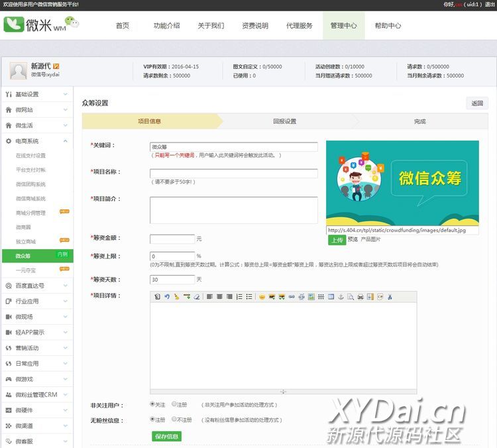Open the 资费说明 nav tab
The image size is (497, 448).
pos(255,26)
